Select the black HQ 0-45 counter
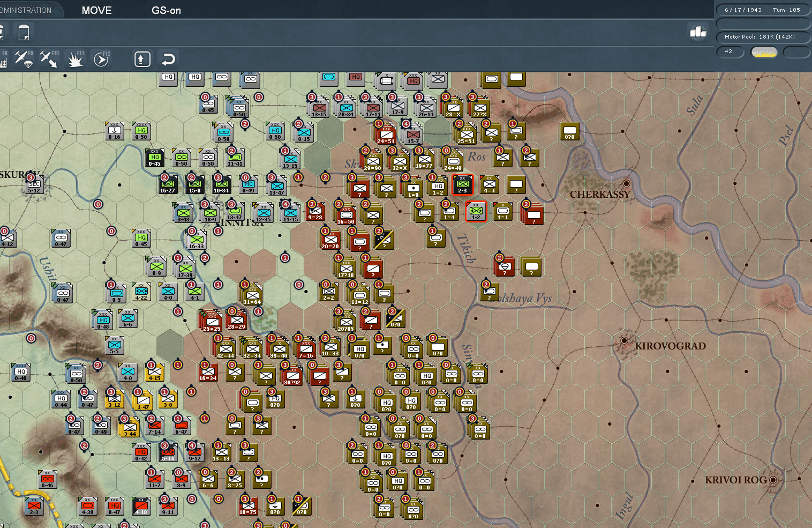This screenshot has height=528, width=812. 154,158
